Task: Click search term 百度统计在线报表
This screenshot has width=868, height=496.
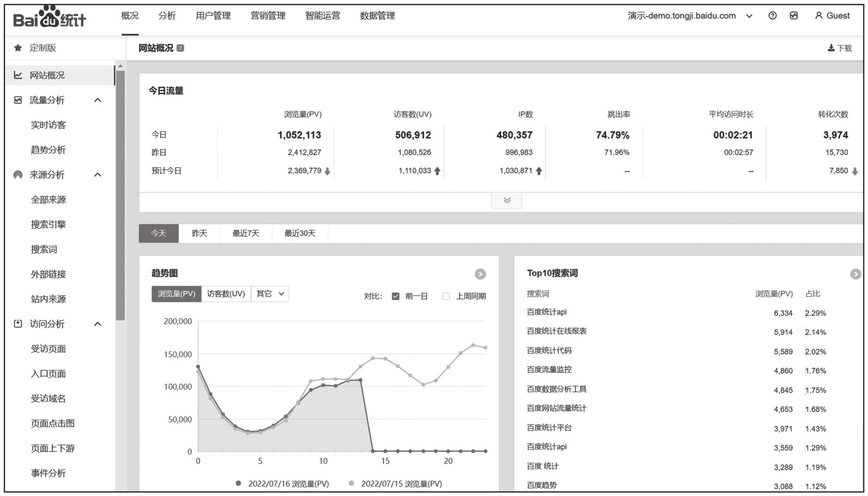Action: 557,331
